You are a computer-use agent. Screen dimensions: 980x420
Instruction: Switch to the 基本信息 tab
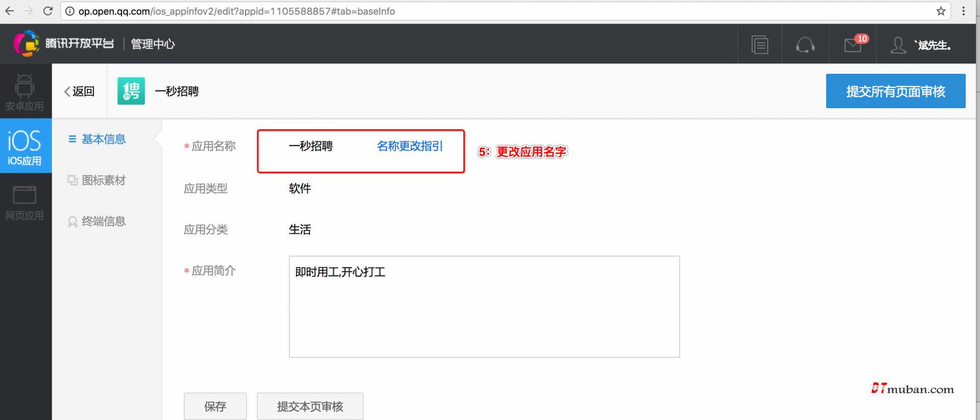(103, 139)
